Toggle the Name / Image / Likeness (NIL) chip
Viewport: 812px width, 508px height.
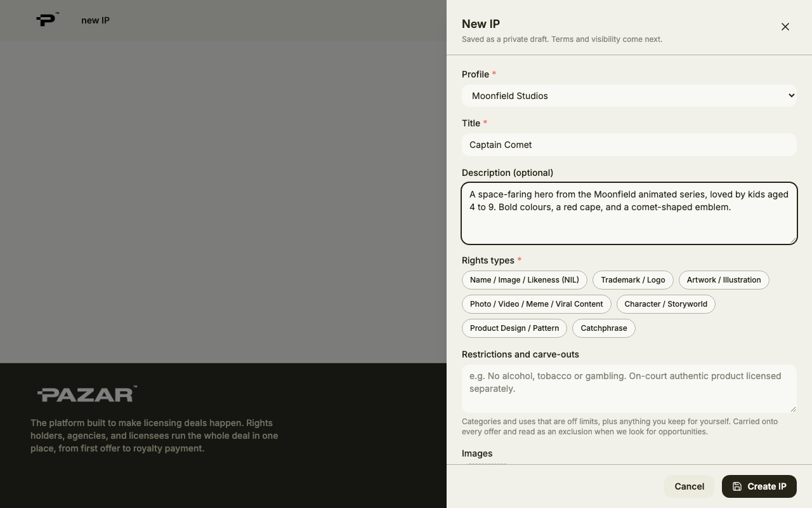pyautogui.click(x=525, y=280)
